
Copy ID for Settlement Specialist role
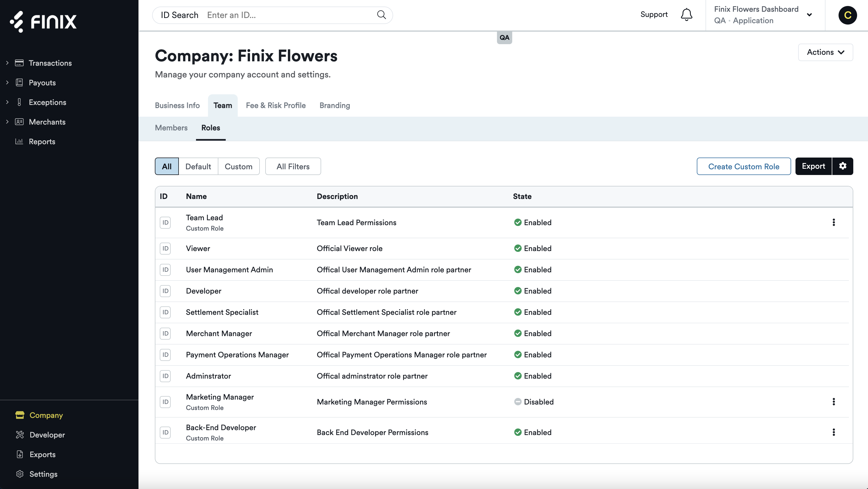tap(165, 312)
